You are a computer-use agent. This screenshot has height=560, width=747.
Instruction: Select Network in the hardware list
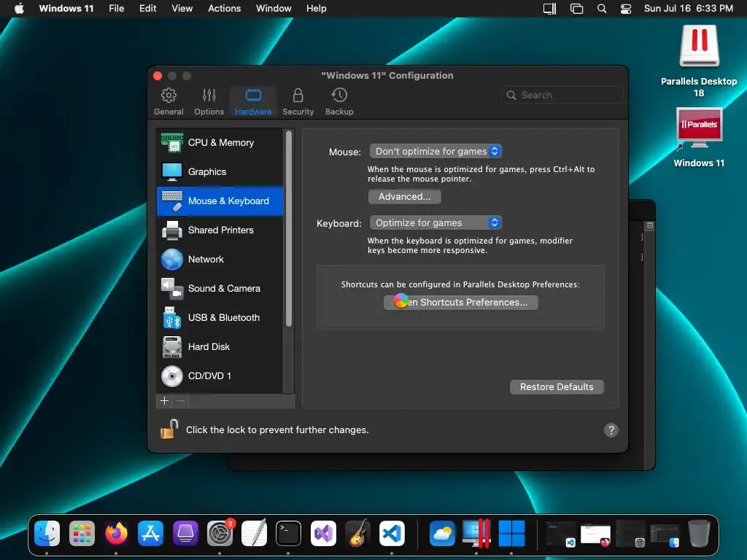(x=220, y=259)
